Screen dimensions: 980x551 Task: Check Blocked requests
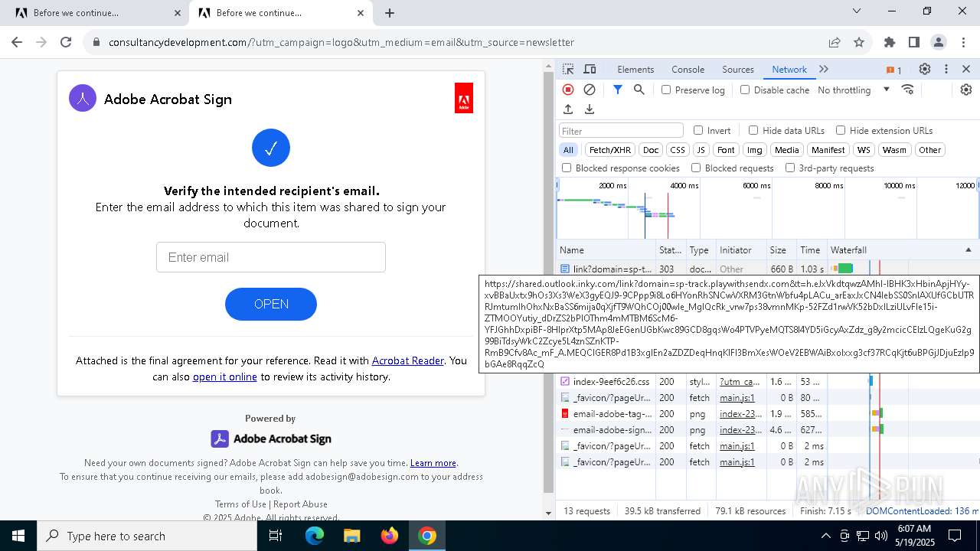pos(696,168)
